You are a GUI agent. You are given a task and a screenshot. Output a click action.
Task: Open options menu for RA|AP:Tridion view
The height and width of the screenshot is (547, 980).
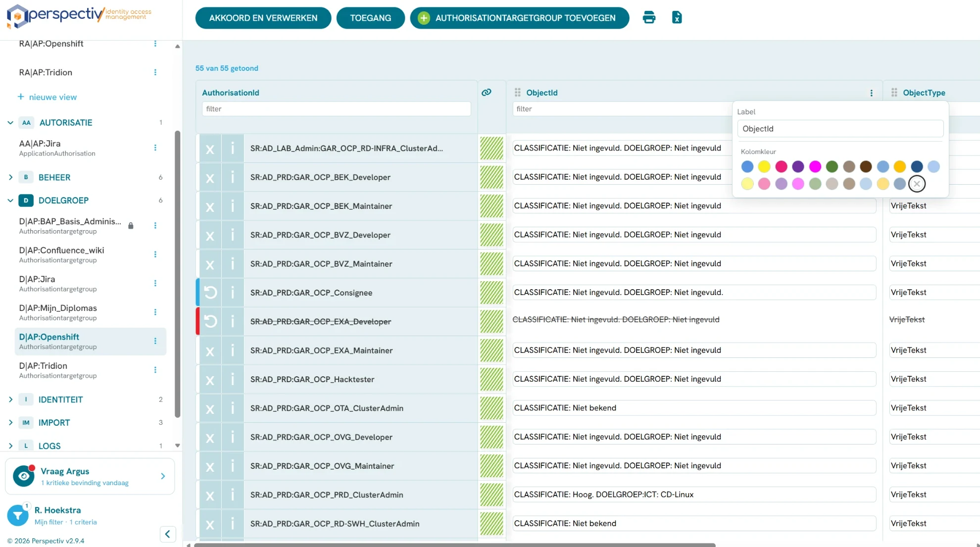point(155,72)
